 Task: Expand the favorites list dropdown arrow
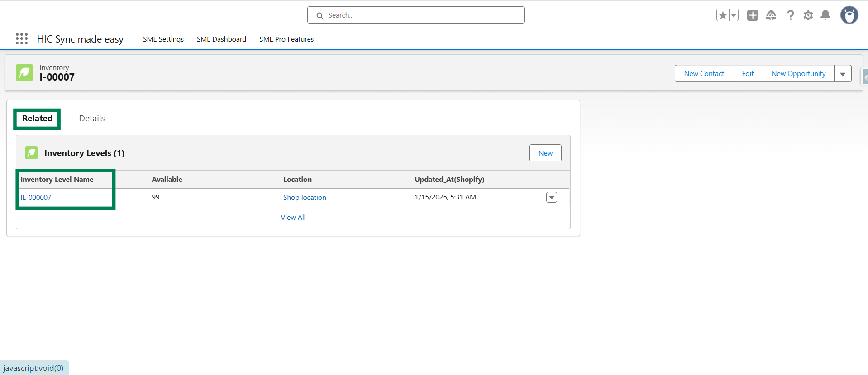(734, 15)
